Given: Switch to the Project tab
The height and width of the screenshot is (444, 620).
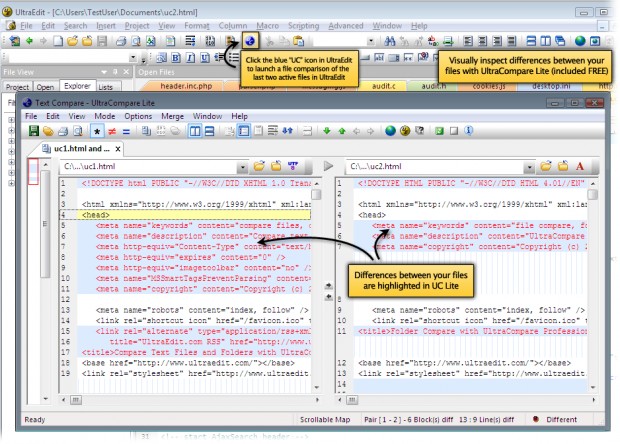Looking at the screenshot, I should pyautogui.click(x=17, y=87).
